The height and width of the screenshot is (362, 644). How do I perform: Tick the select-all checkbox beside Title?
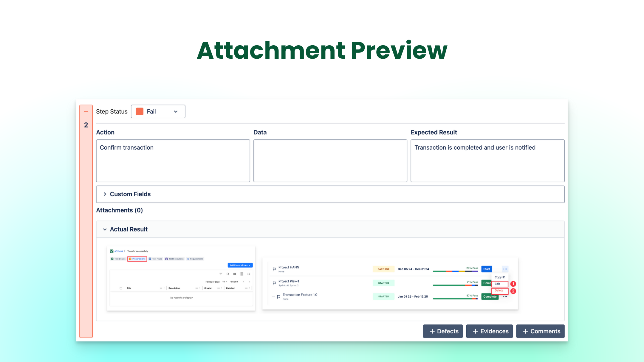tap(121, 288)
